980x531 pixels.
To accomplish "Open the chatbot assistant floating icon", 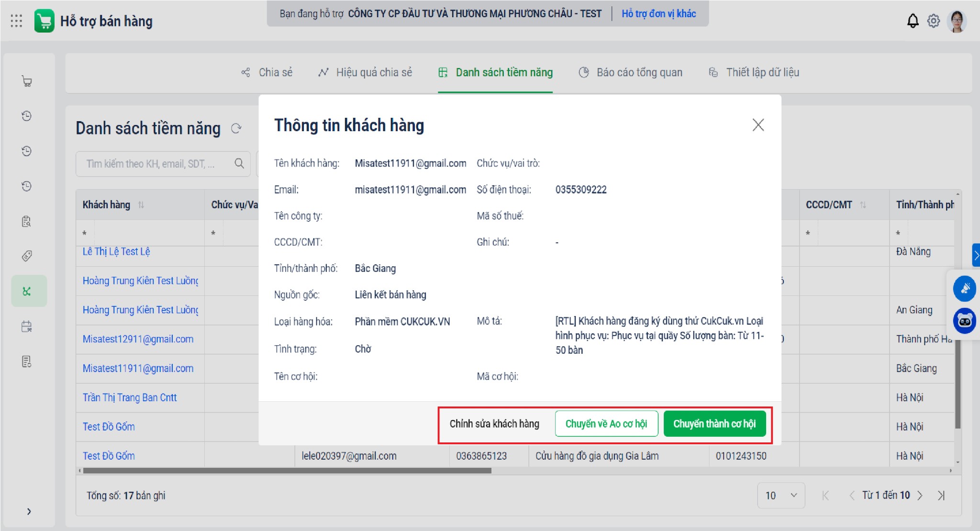I will point(964,321).
